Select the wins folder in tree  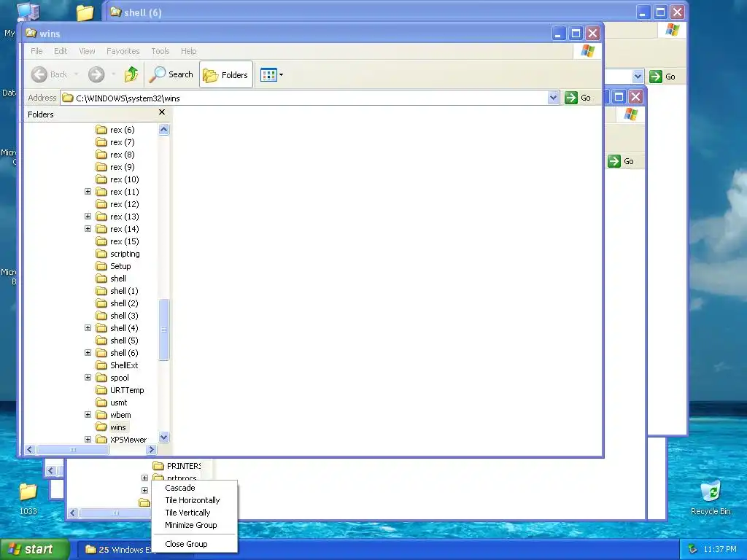pos(117,427)
